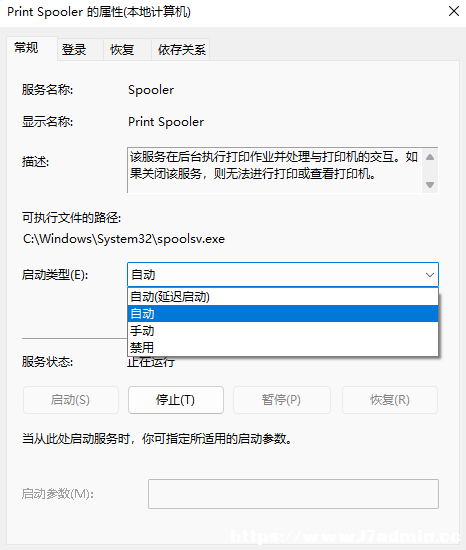
Task: Click the 恢复(R) service button
Action: click(x=390, y=400)
